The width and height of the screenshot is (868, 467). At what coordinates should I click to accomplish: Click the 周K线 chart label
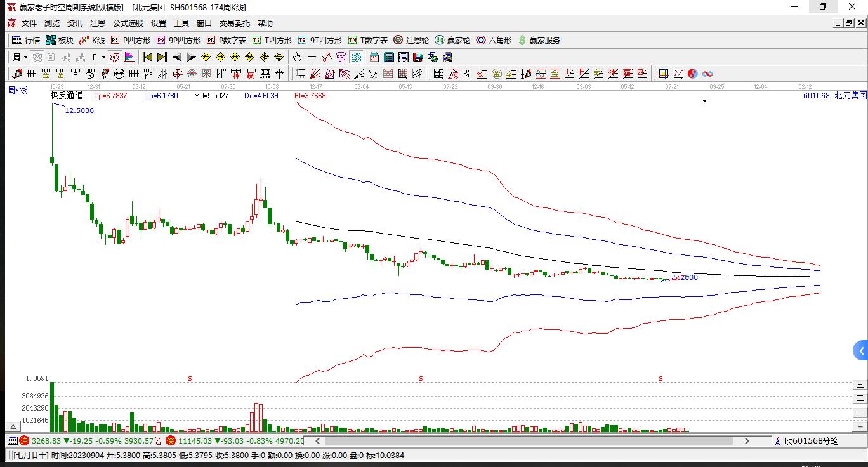pyautogui.click(x=18, y=90)
